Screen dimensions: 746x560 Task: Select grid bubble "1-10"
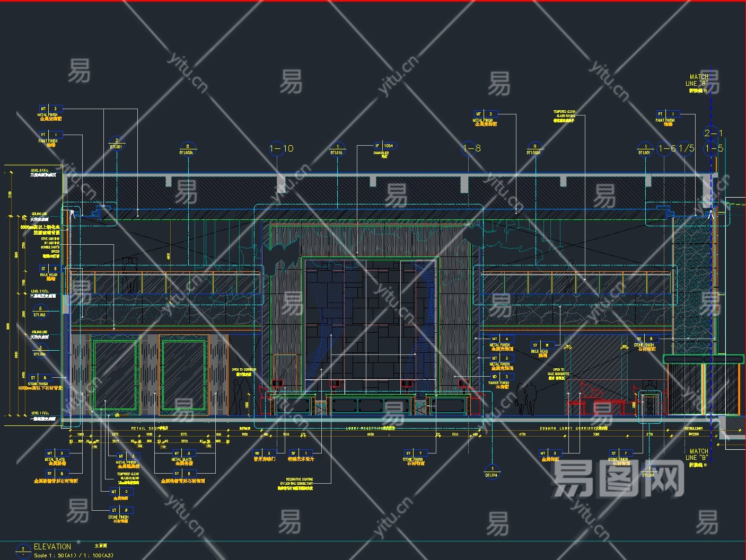(x=282, y=148)
